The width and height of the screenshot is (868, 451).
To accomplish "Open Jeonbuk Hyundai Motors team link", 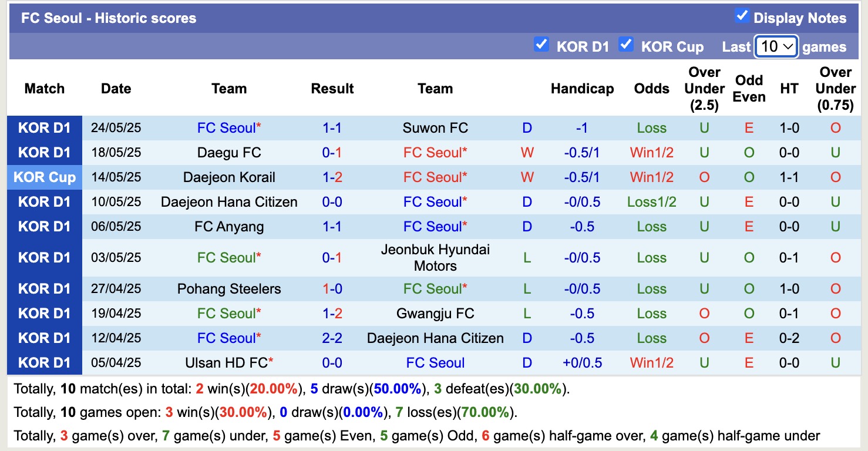I will 435,257.
